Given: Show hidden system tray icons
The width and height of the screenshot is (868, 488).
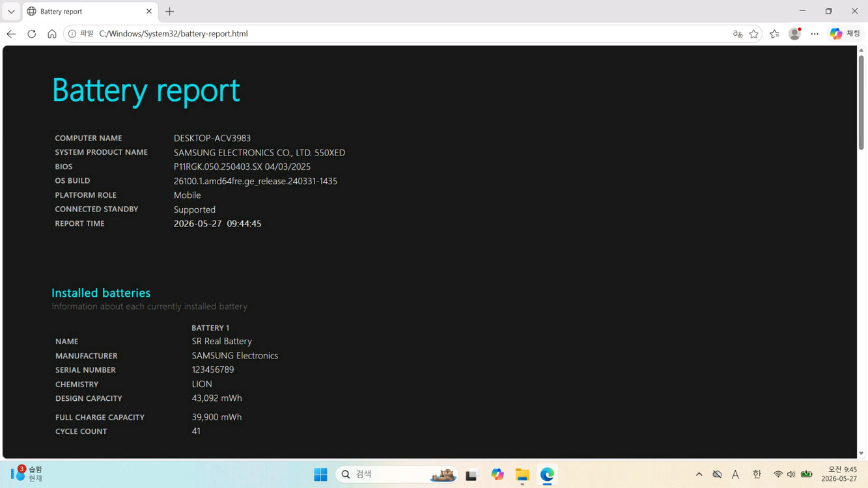Looking at the screenshot, I should pyautogui.click(x=699, y=474).
